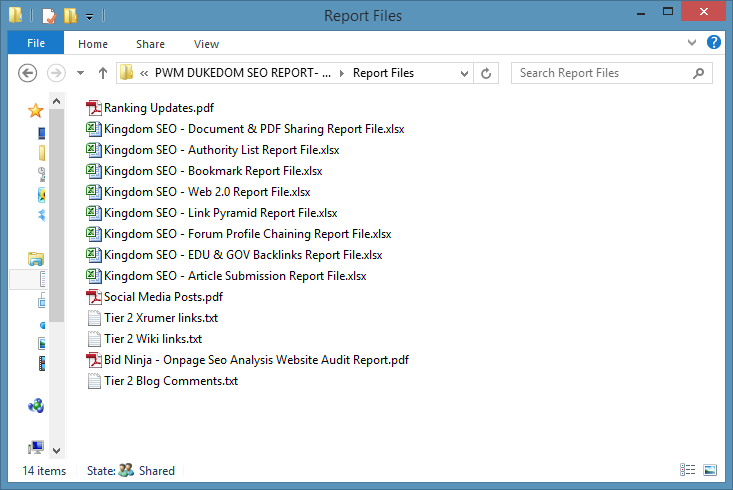Click the Excel icon of Bookmark Report File
This screenshot has width=733, height=490.
pos(94,171)
